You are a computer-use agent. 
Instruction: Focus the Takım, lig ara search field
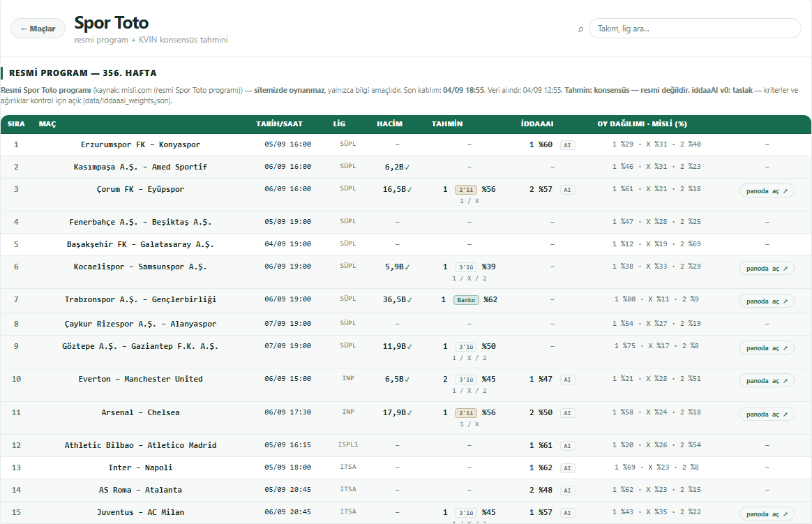(x=694, y=29)
